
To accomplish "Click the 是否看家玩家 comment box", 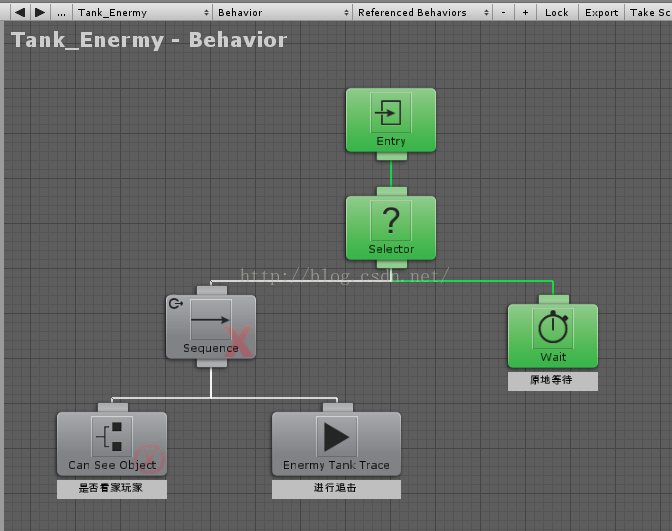I will point(112,489).
